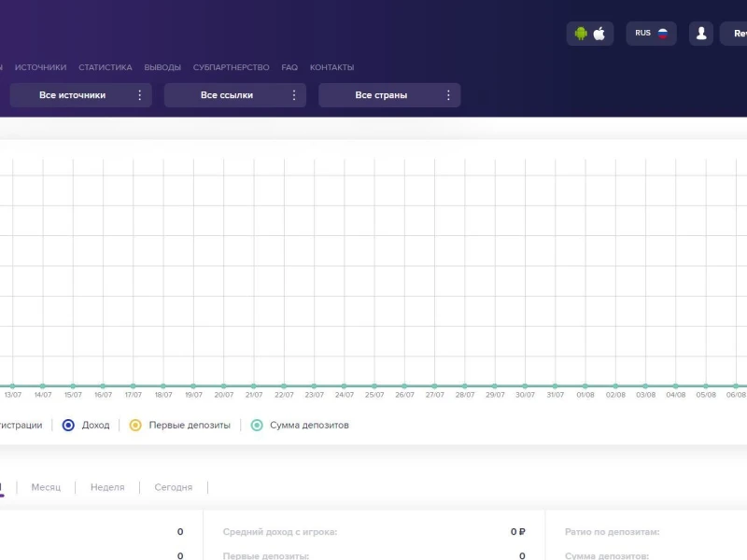
Task: Open the user profile icon
Action: pos(700,34)
